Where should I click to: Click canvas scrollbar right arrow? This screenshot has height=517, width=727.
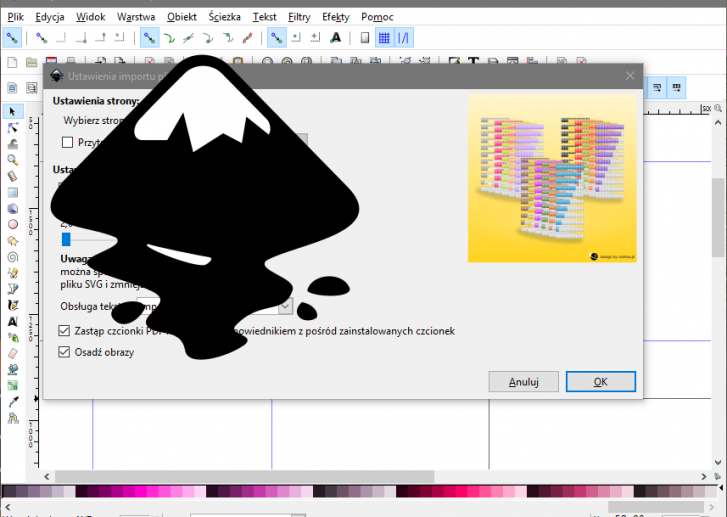pos(704,476)
